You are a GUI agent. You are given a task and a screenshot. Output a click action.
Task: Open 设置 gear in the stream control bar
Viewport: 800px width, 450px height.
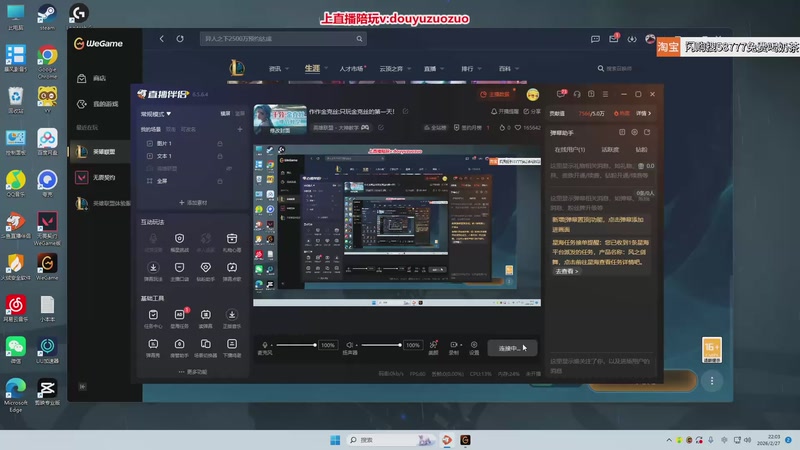click(x=474, y=347)
